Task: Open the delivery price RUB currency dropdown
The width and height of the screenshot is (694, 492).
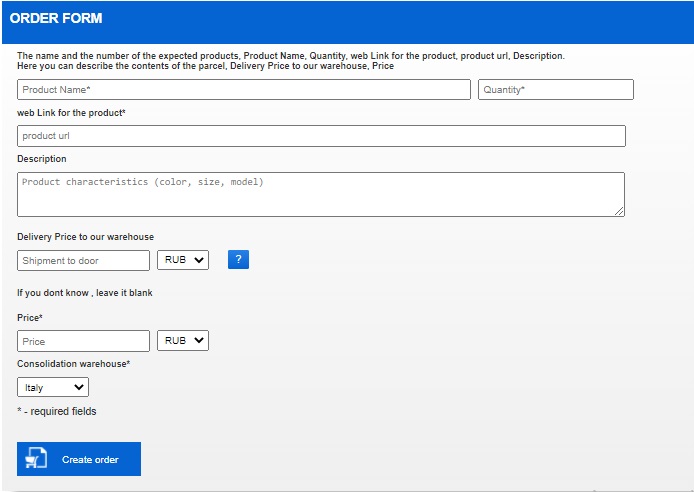Action: 183,260
